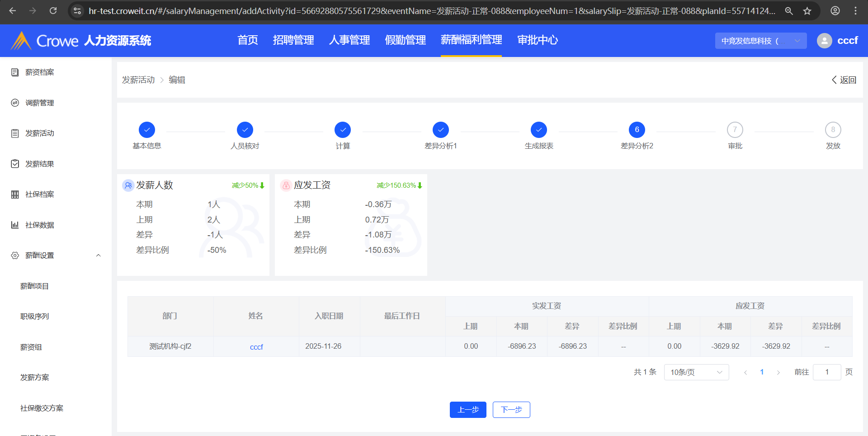868x436 pixels.
Task: Select 薪酬项目 in the sidebar submenu
Action: point(34,286)
